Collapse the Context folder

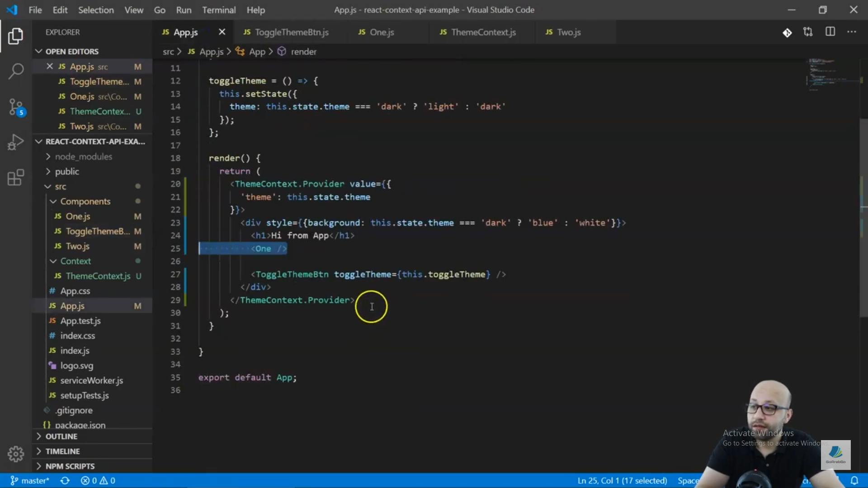(x=92, y=261)
